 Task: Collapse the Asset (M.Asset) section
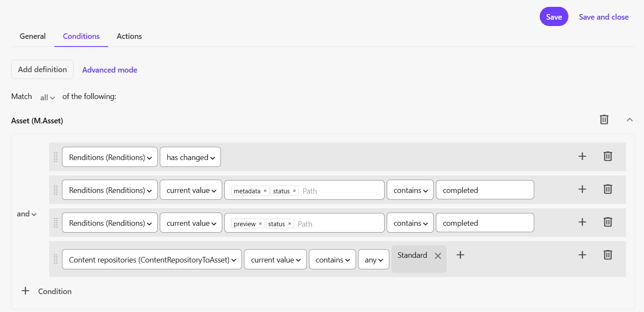pos(629,120)
